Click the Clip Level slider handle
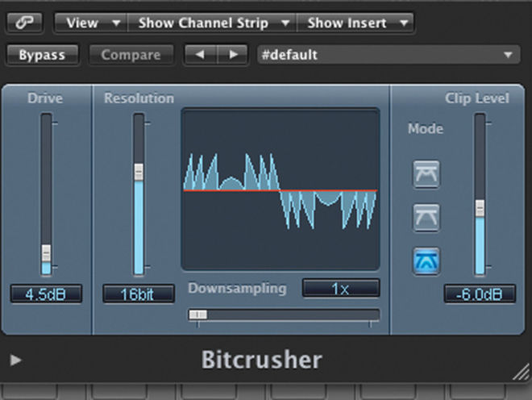The width and height of the screenshot is (532, 400). tap(480, 208)
